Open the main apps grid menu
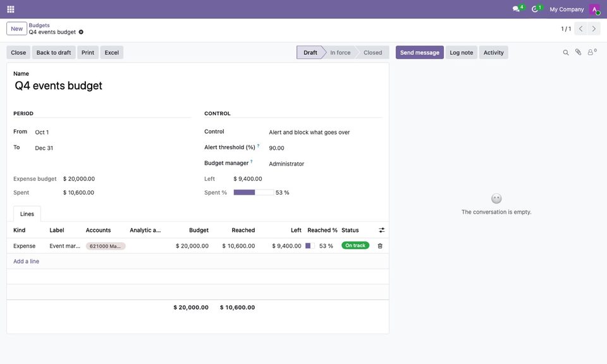607x364 pixels. 11,9
